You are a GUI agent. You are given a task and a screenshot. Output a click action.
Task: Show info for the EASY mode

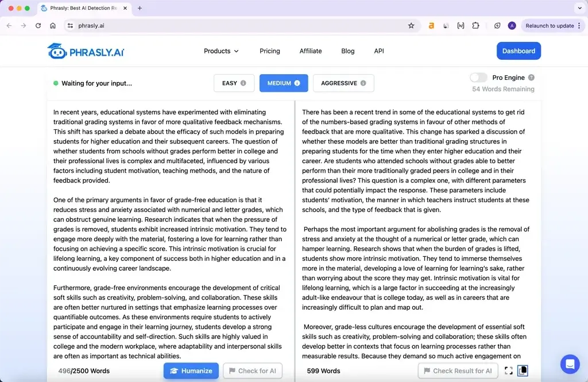point(243,83)
